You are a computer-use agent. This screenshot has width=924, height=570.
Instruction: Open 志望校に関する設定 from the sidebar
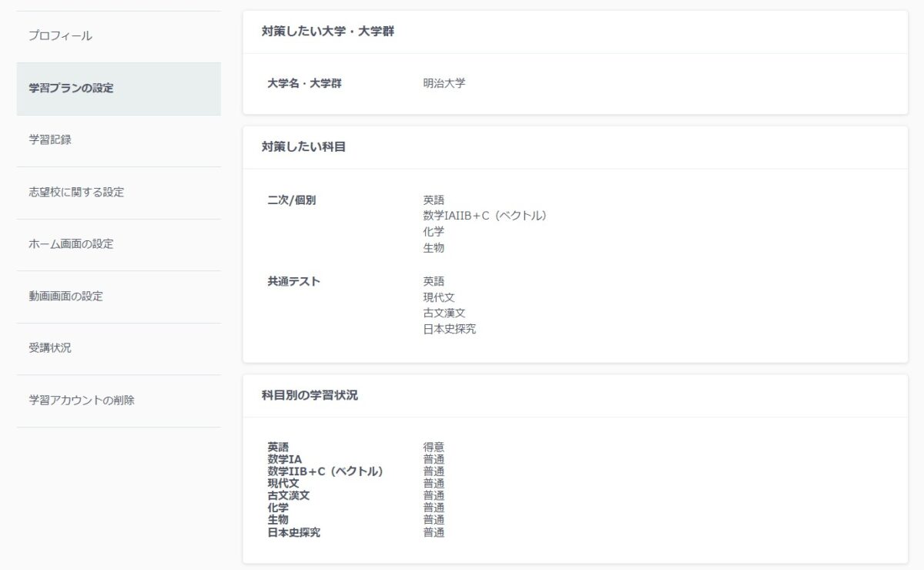(x=119, y=193)
